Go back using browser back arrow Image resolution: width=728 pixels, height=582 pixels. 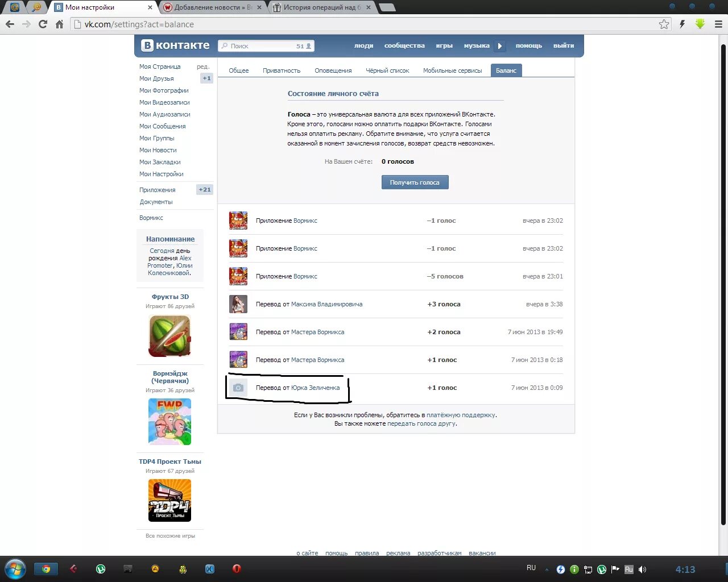click(x=10, y=24)
